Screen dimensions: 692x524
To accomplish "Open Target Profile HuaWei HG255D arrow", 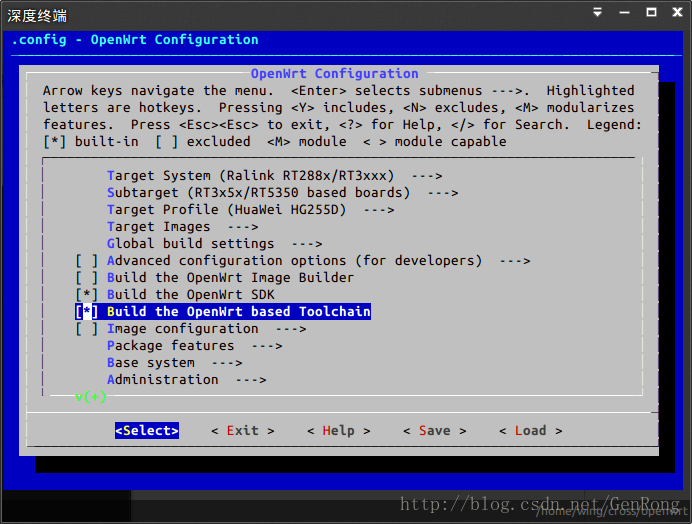I will [x=379, y=210].
